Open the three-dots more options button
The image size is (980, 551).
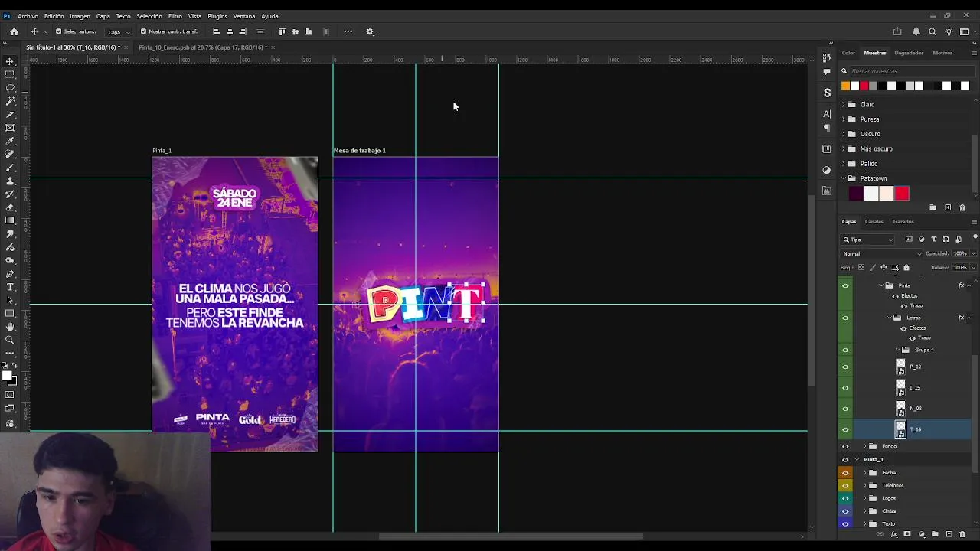point(348,31)
